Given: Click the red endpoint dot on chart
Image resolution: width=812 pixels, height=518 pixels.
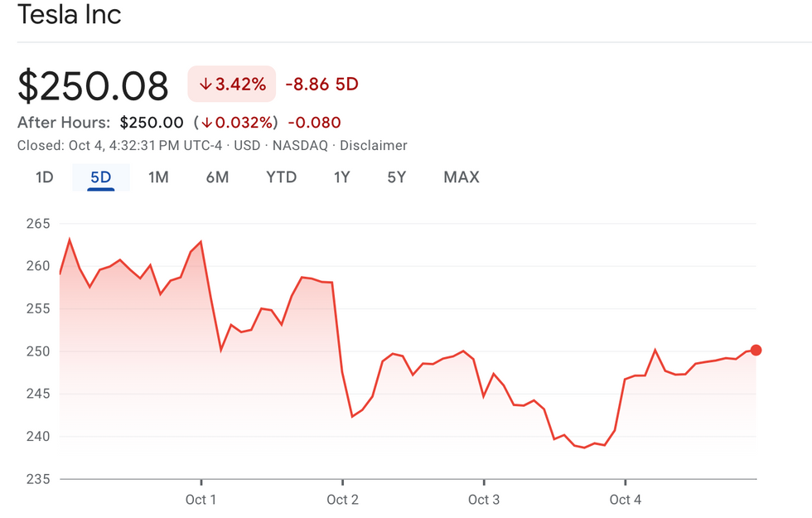Looking at the screenshot, I should pos(756,351).
